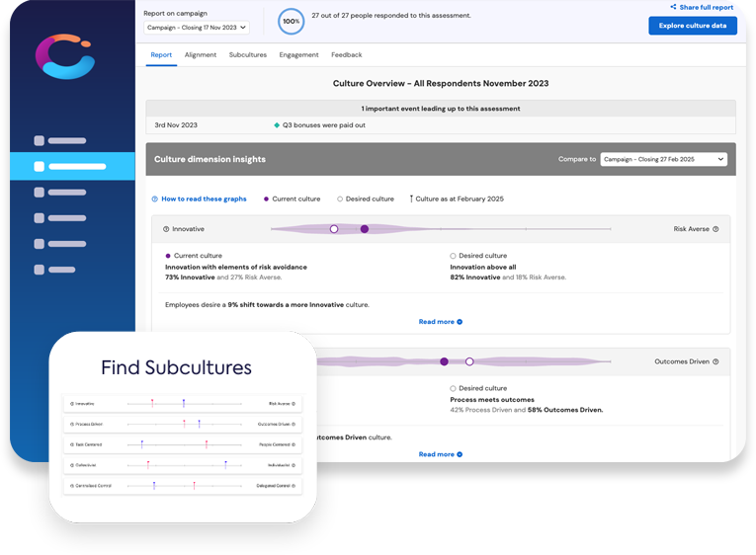
Task: Switch to the Subcultures tab
Action: [247, 55]
